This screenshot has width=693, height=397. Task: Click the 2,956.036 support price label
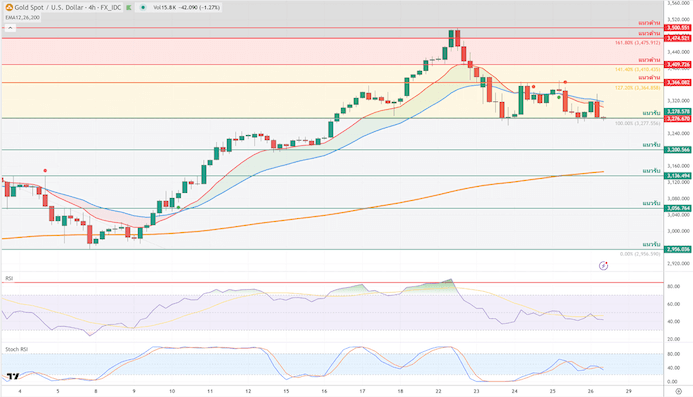678,249
